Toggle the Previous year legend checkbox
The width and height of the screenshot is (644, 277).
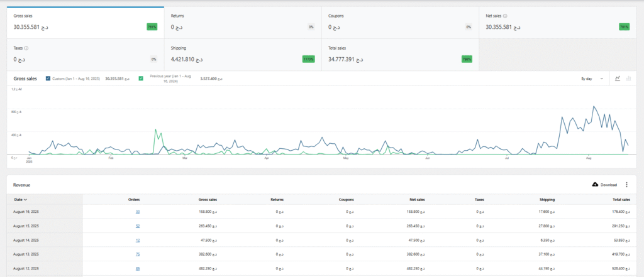click(x=141, y=79)
